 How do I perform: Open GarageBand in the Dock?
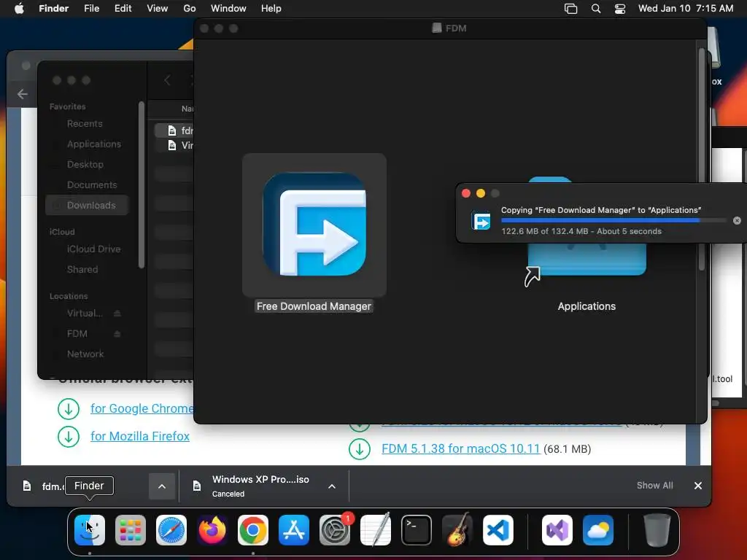click(x=457, y=530)
